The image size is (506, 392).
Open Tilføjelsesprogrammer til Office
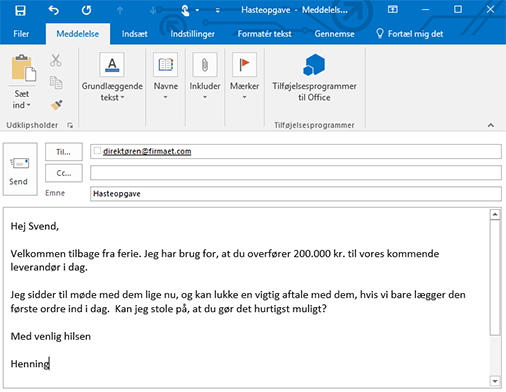(314, 77)
